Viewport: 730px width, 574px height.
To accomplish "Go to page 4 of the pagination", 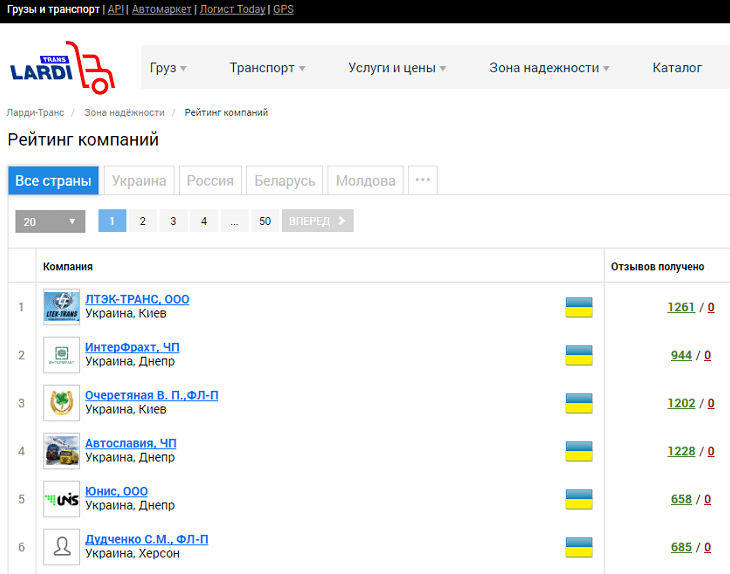I will click(204, 221).
